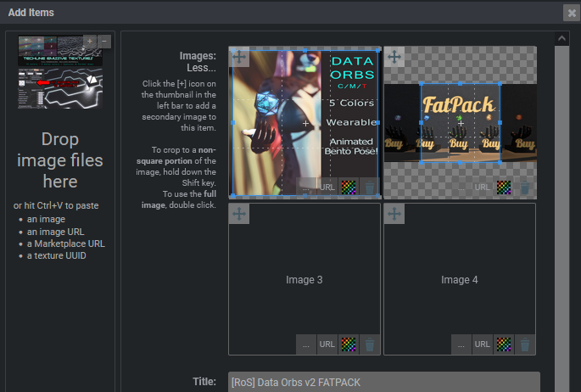Image resolution: width=581 pixels, height=392 pixels.
Task: Click the move handle in Image 3 slot
Action: click(240, 215)
